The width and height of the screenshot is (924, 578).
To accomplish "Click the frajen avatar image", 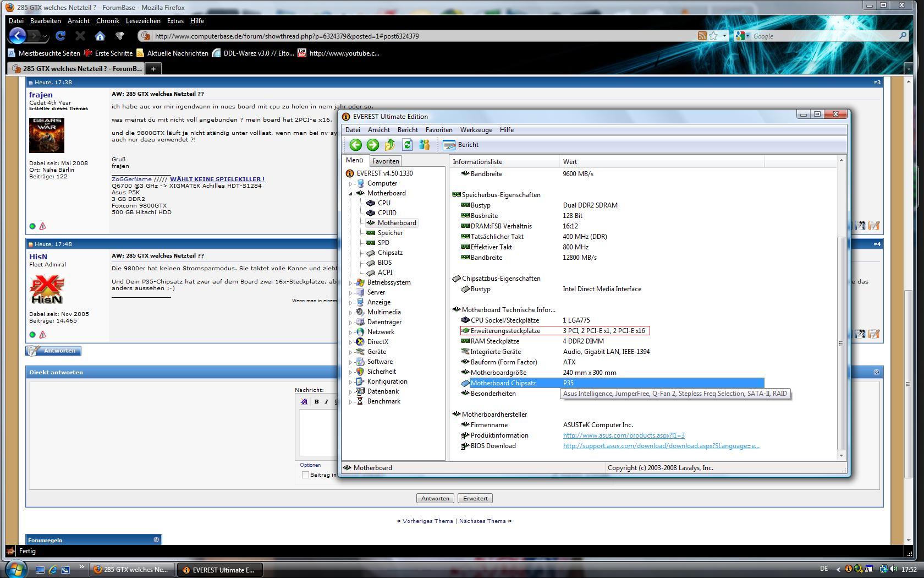I will coord(47,135).
